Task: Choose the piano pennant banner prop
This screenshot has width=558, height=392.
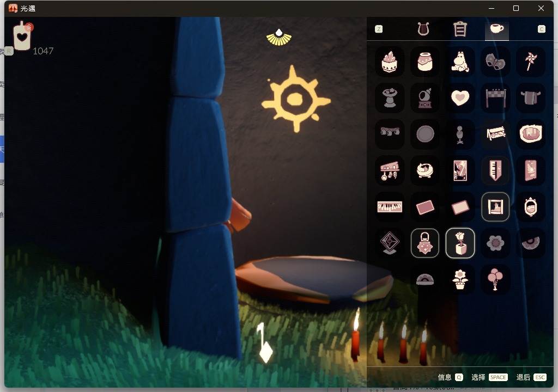Action: [495, 170]
